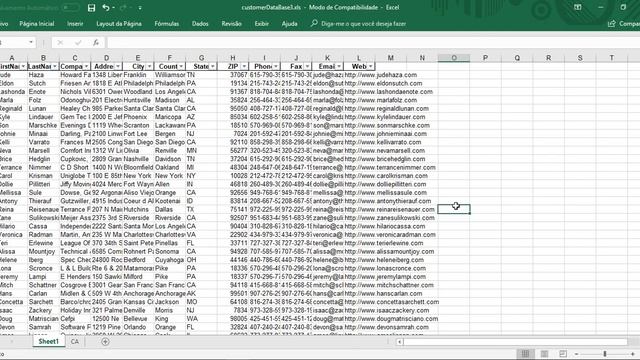Toggle the AutoSave switch
Image resolution: width=640 pixels, height=360 pixels.
tap(71, 8)
